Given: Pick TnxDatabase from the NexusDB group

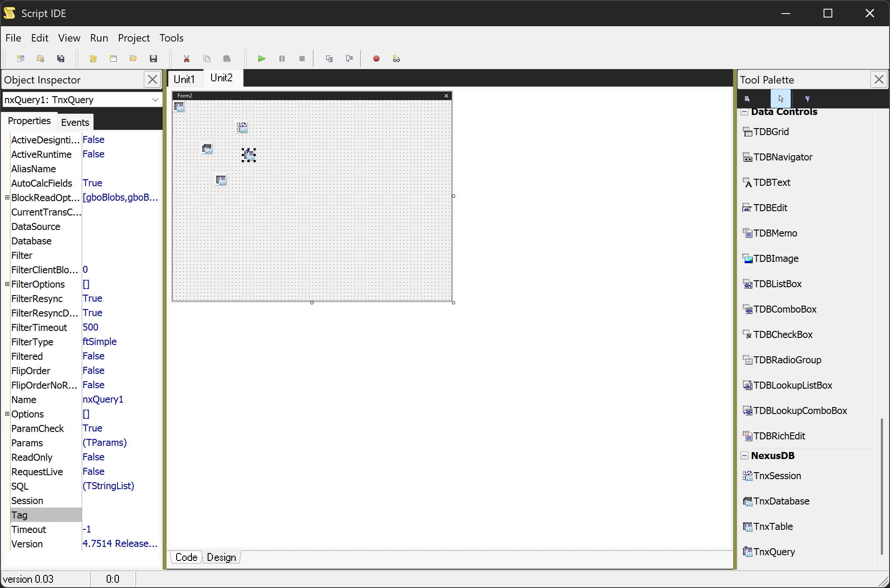Looking at the screenshot, I should tap(776, 501).
